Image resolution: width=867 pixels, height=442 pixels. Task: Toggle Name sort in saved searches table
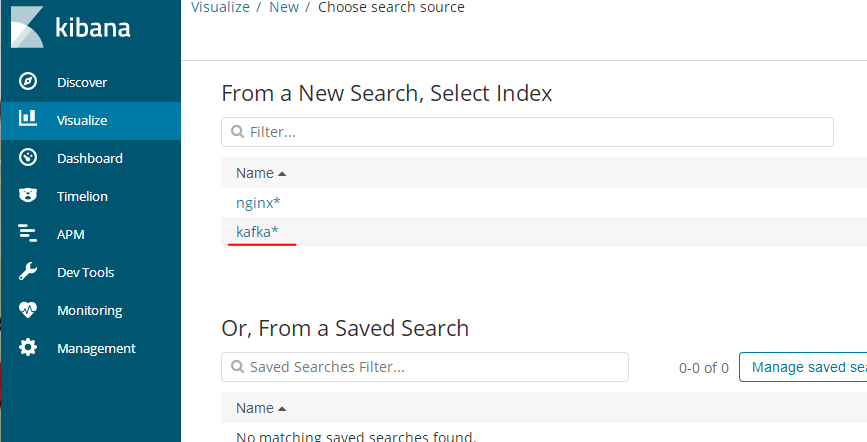(281, 409)
